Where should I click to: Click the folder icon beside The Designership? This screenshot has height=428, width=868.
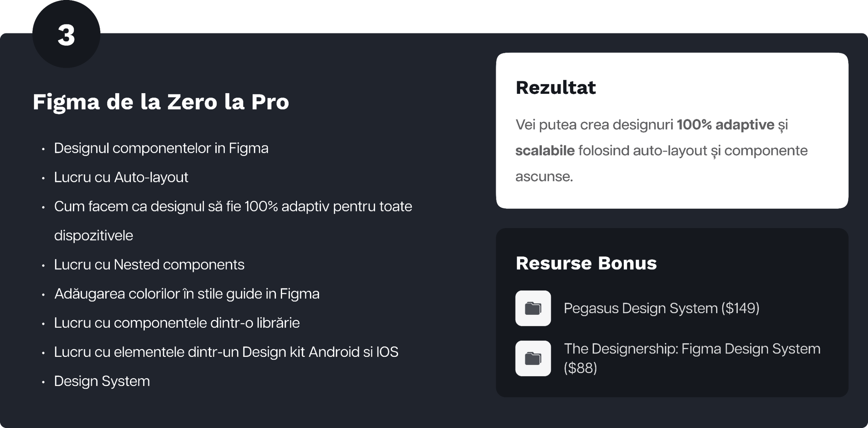[x=533, y=358]
